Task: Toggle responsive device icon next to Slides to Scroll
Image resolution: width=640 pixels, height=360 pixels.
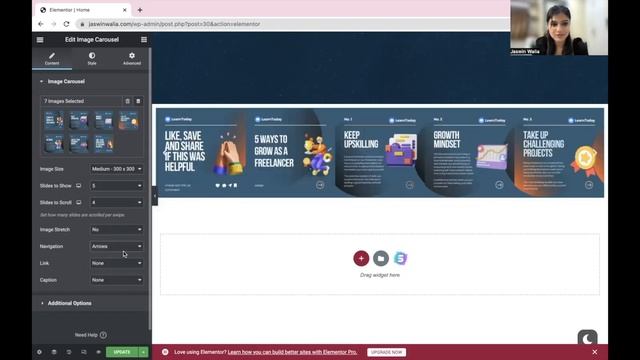Action: click(78, 202)
